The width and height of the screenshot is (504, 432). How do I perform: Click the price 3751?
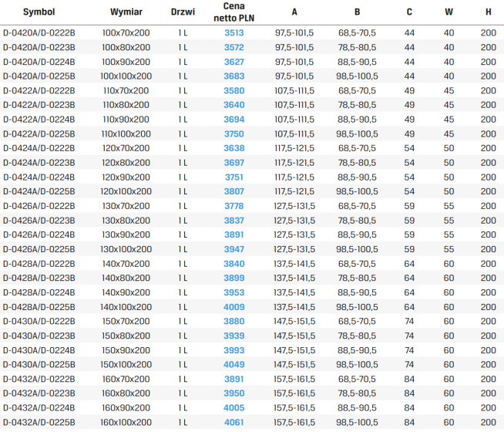tap(234, 177)
